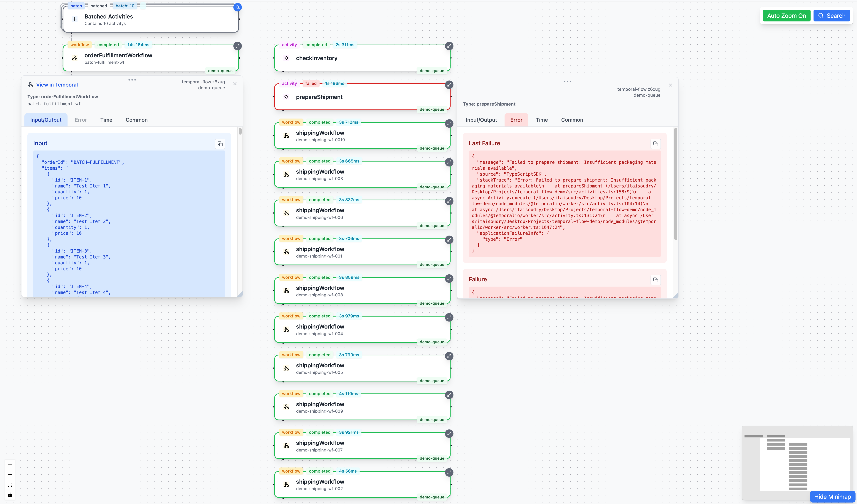Image resolution: width=857 pixels, height=504 pixels.
Task: Open View in Temporal link
Action: (x=57, y=85)
